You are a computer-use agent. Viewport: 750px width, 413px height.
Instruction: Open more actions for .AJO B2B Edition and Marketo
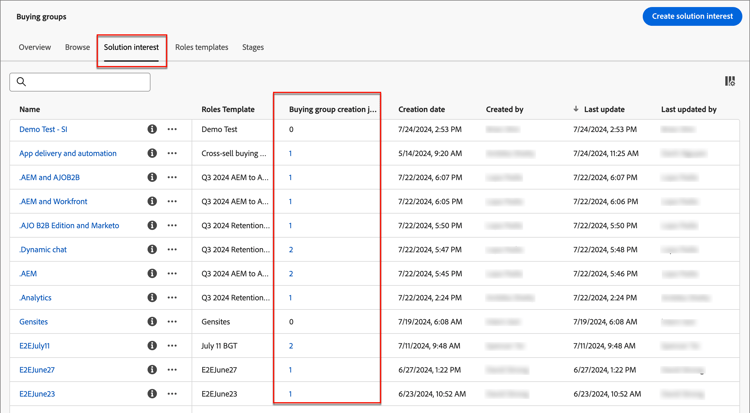172,225
